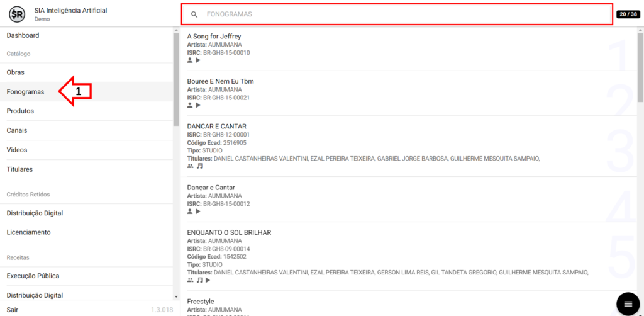Open the 'Freestyle' phonogram entry

click(201, 302)
